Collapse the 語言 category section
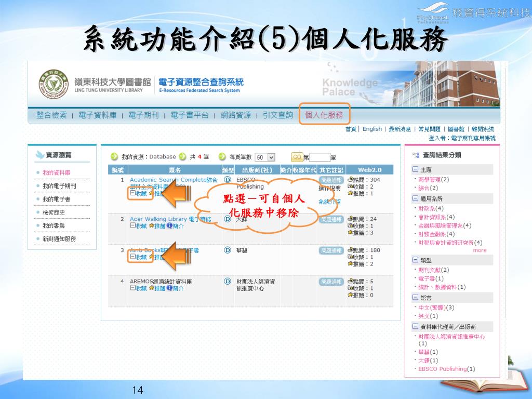532x399 pixels. [415, 298]
